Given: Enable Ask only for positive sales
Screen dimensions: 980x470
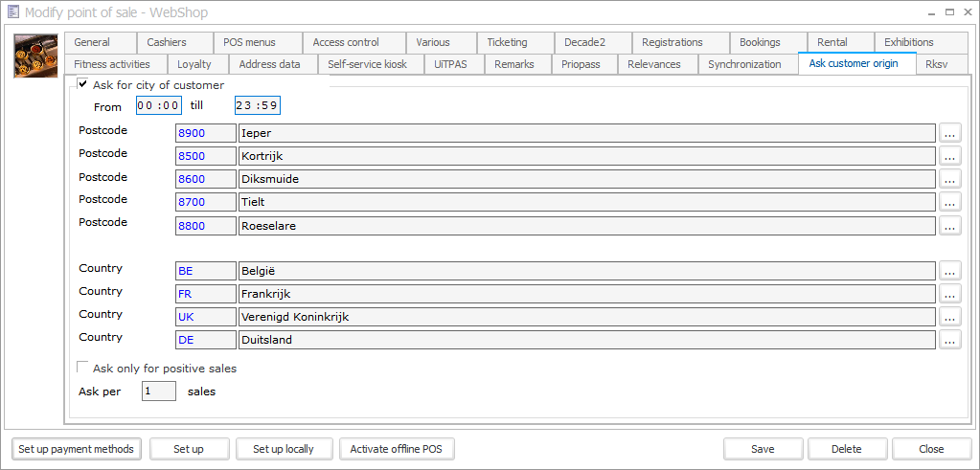Looking at the screenshot, I should point(83,368).
